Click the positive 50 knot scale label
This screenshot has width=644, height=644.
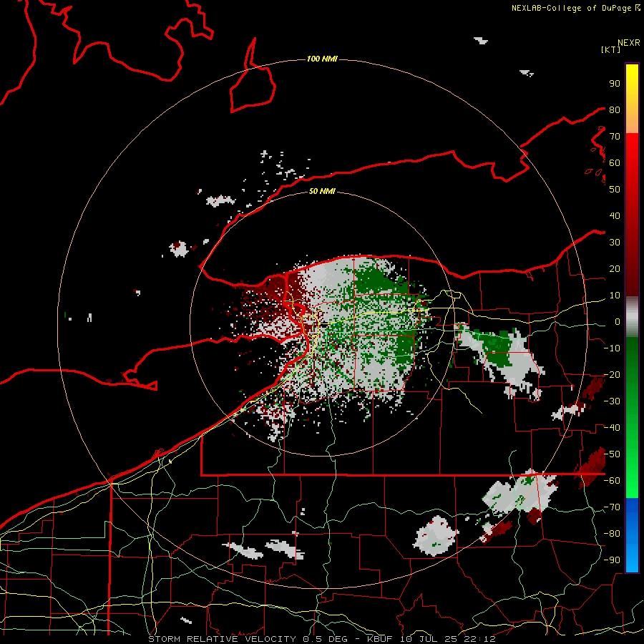click(615, 190)
